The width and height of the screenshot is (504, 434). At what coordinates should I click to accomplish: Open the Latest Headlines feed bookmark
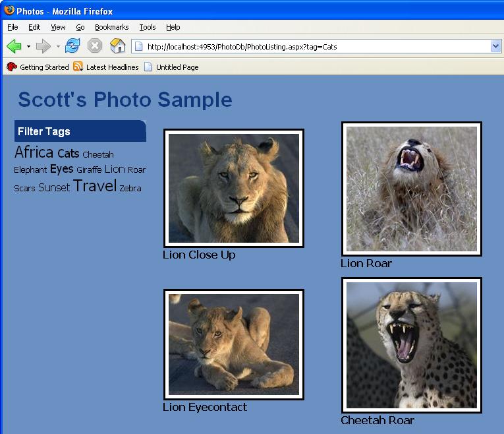coord(106,67)
